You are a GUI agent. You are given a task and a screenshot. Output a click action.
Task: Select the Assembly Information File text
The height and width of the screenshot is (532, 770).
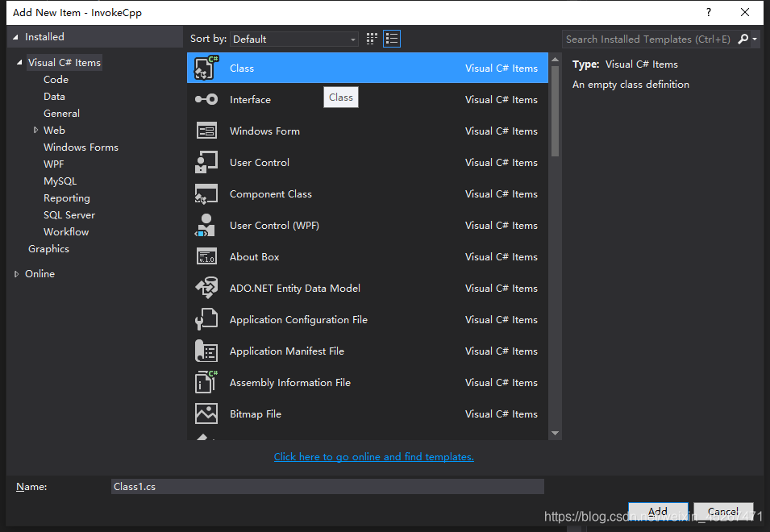tap(289, 382)
